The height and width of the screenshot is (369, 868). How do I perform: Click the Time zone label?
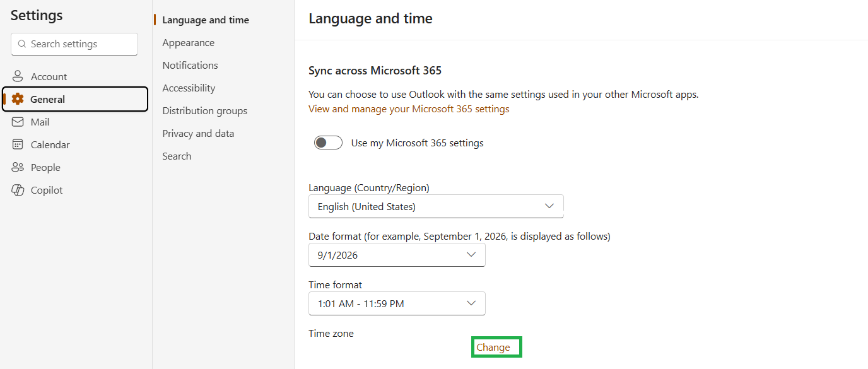[331, 333]
